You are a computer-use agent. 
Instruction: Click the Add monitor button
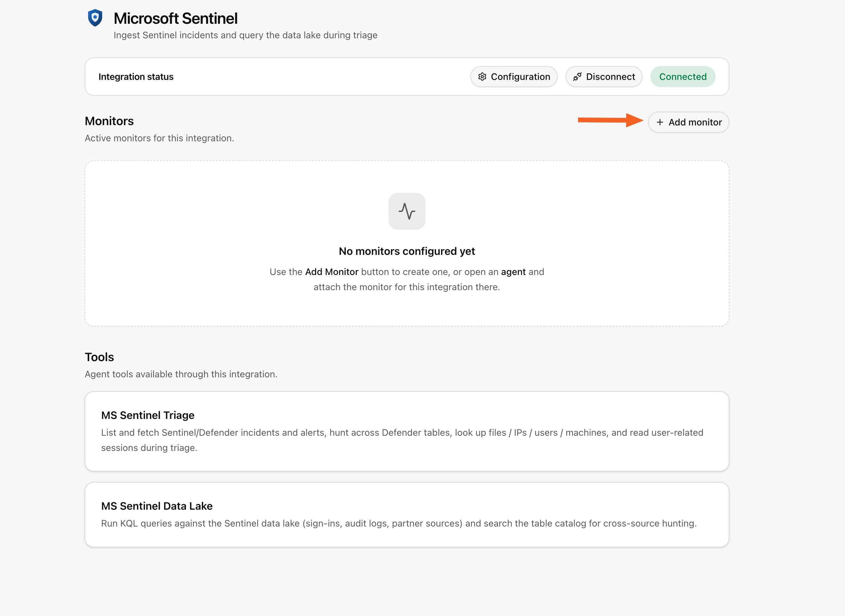click(x=688, y=122)
